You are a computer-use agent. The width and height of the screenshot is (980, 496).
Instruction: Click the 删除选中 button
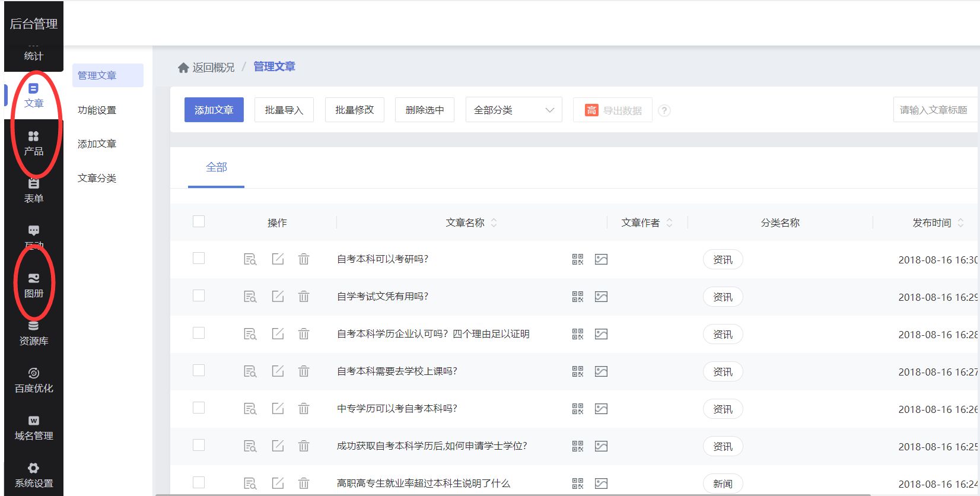pyautogui.click(x=425, y=110)
